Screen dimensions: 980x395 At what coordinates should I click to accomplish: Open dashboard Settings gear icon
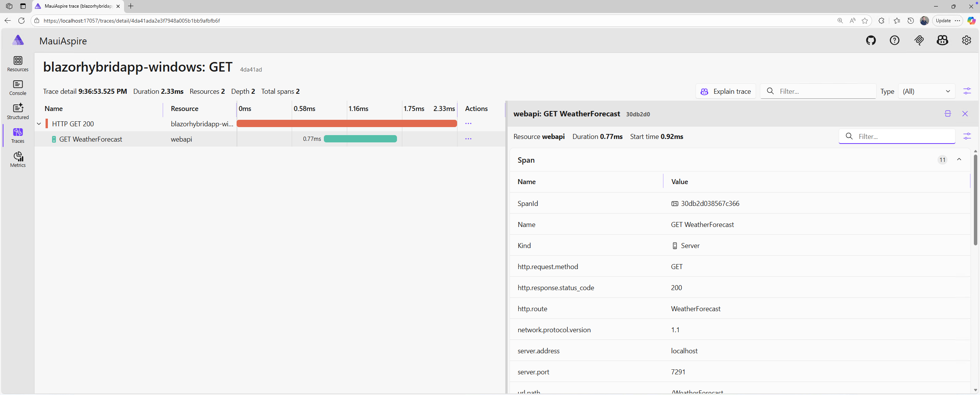click(967, 40)
